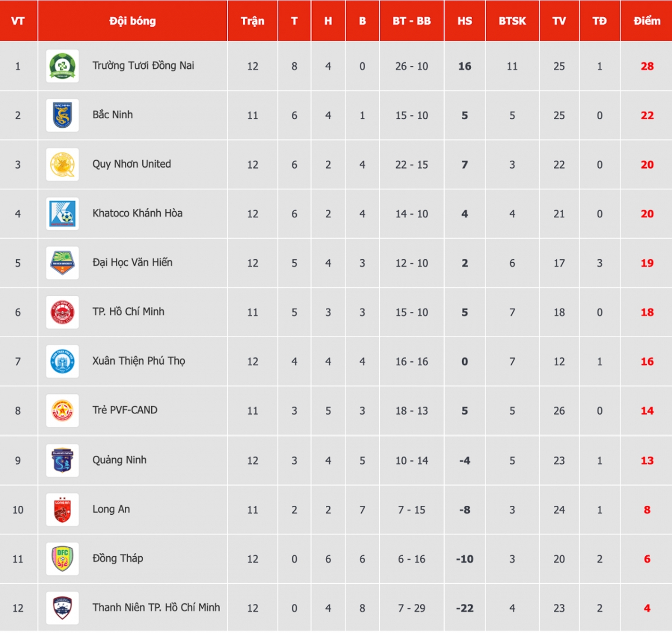
Task: Select the Quy Nhơn United logo
Action: (62, 165)
